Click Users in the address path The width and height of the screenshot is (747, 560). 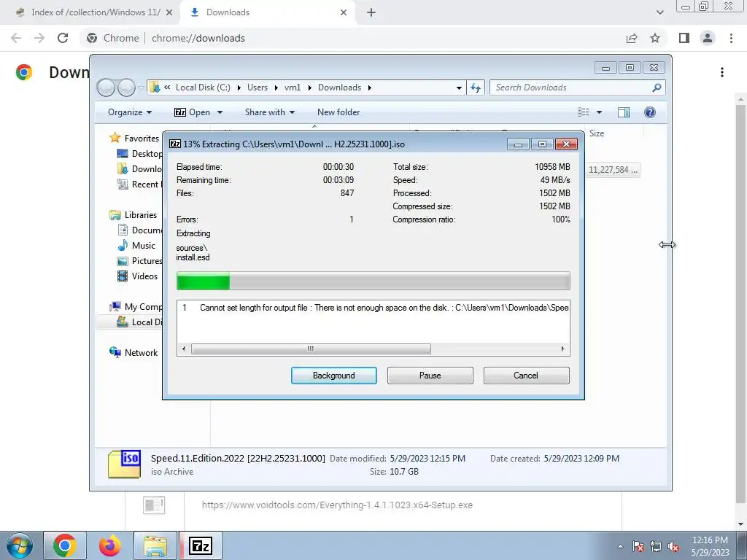(258, 87)
